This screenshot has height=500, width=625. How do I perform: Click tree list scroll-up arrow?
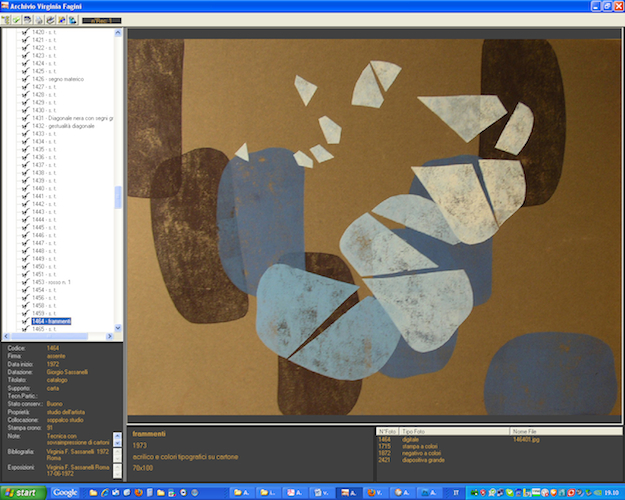tap(118, 33)
